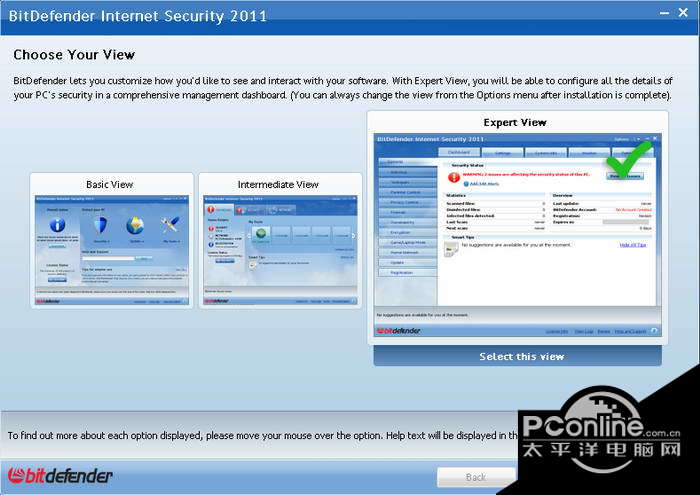Viewport: 700px width, 495px height.
Task: Go back with the Back button
Action: point(476,477)
